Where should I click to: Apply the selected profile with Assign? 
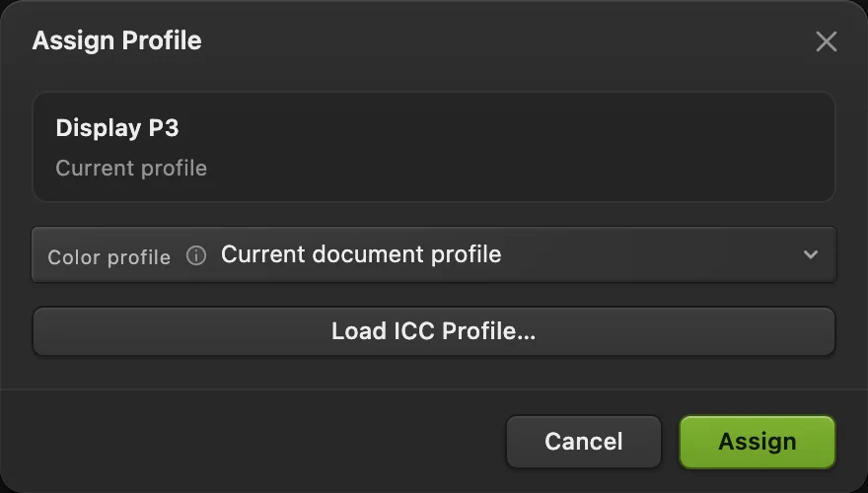point(758,442)
